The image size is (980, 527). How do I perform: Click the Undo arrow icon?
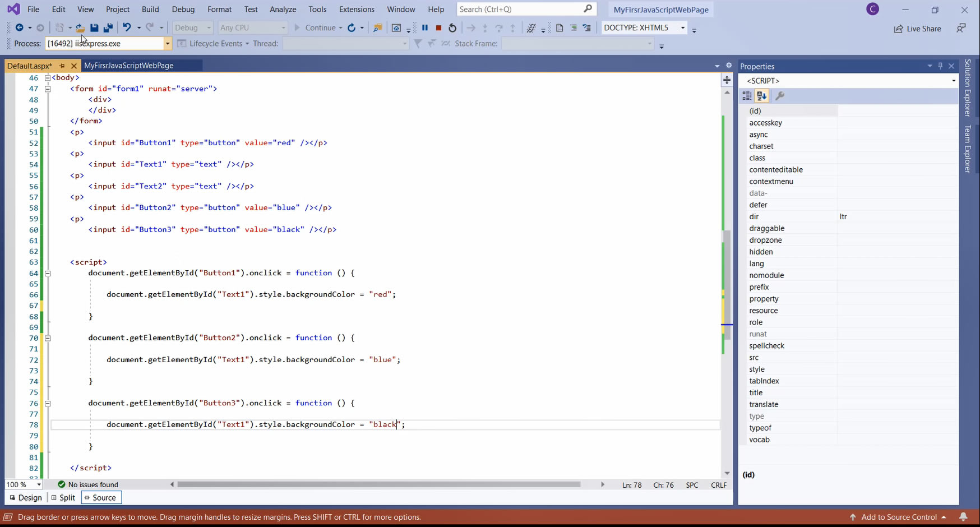pyautogui.click(x=127, y=27)
